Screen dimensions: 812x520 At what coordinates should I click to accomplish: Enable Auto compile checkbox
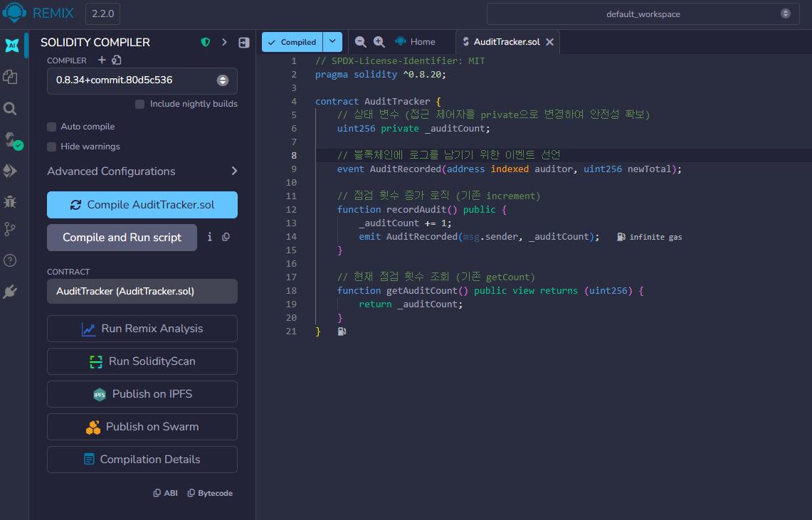51,127
